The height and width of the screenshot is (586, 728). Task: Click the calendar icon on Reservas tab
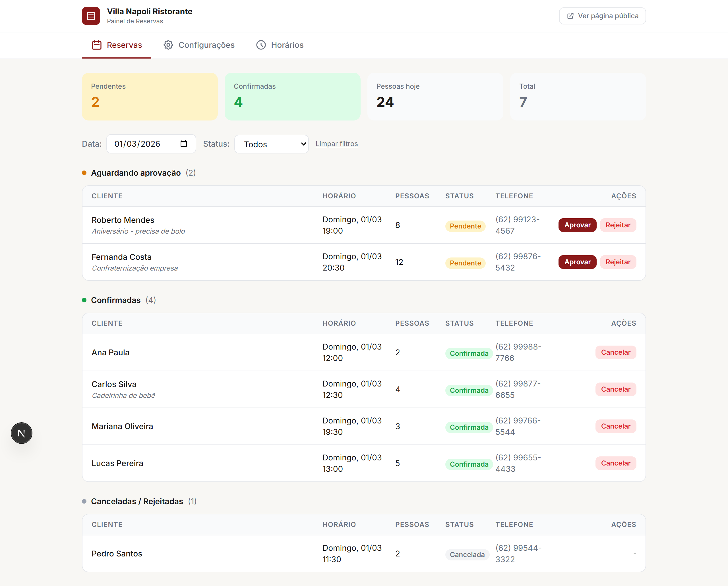97,45
